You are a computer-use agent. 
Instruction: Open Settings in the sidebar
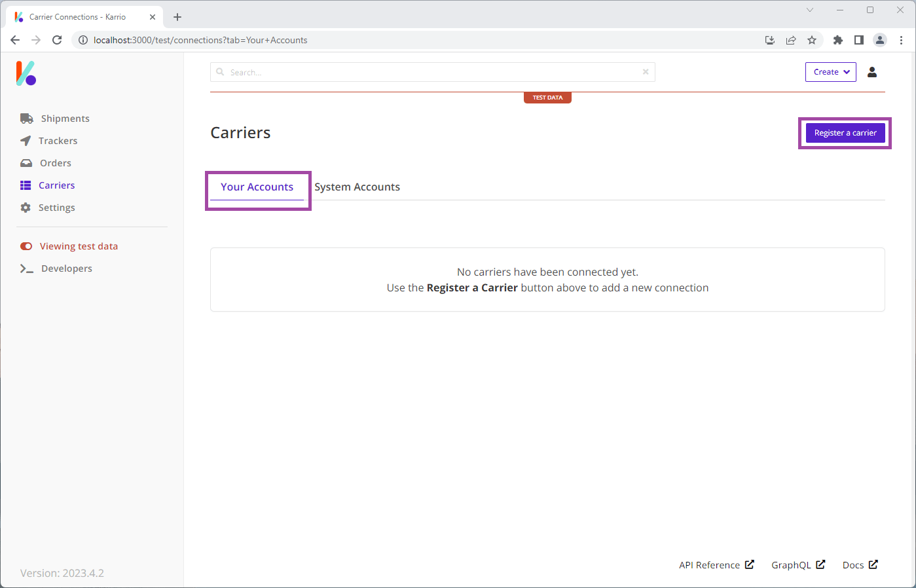coord(48,208)
